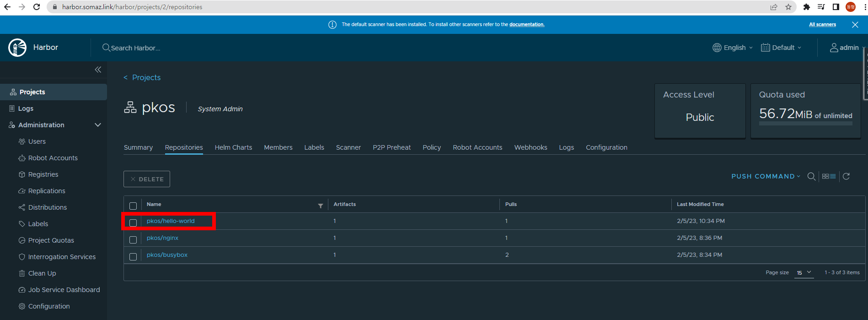
Task: Open Job Service Dashboard in sidebar
Action: (x=64, y=290)
